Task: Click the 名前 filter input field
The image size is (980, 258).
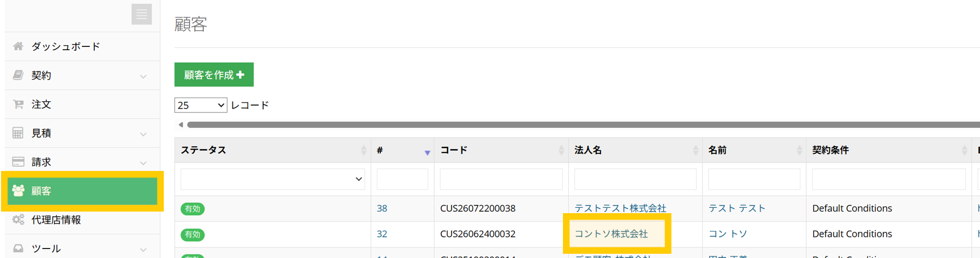Action: click(754, 179)
